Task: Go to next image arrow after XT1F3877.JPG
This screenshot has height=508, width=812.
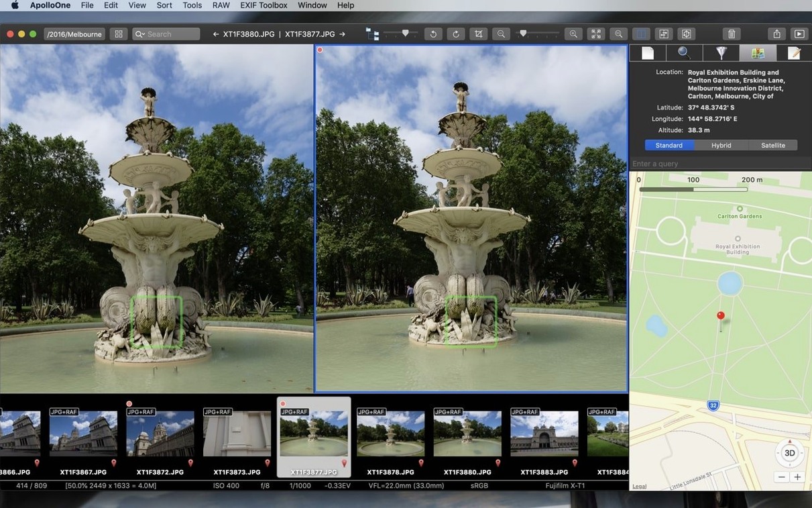Action: (343, 34)
